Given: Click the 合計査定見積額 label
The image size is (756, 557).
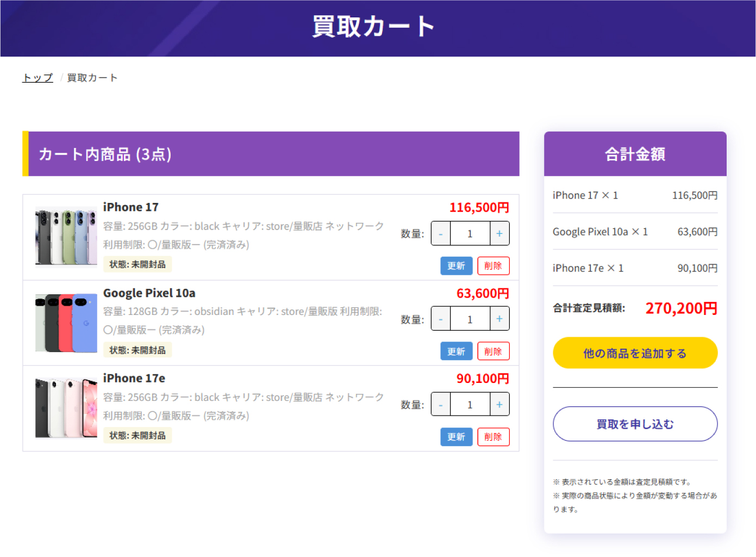Looking at the screenshot, I should [x=589, y=308].
